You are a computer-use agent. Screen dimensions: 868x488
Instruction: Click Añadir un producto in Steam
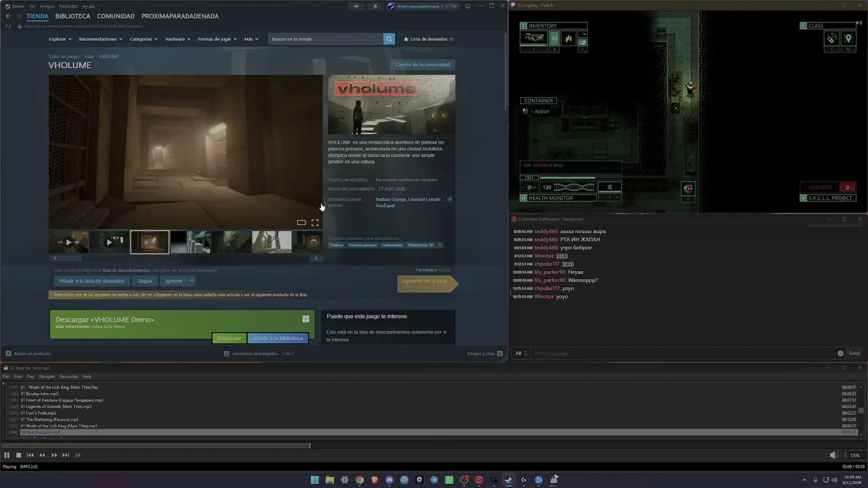pos(28,354)
